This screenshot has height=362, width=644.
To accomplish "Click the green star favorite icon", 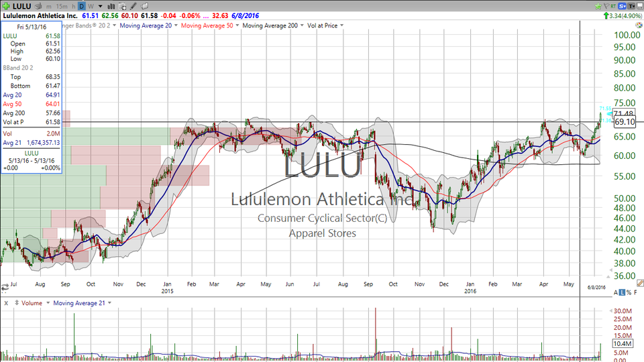I will click(x=598, y=6).
